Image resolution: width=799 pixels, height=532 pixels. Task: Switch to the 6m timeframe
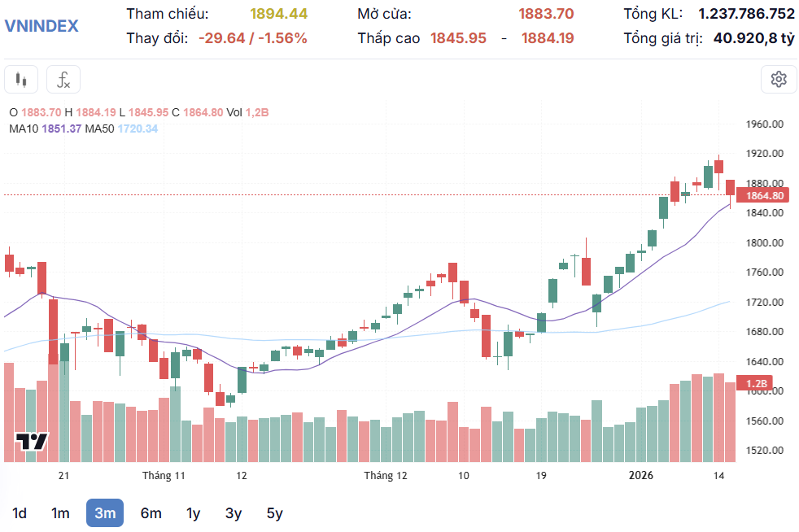click(x=151, y=513)
